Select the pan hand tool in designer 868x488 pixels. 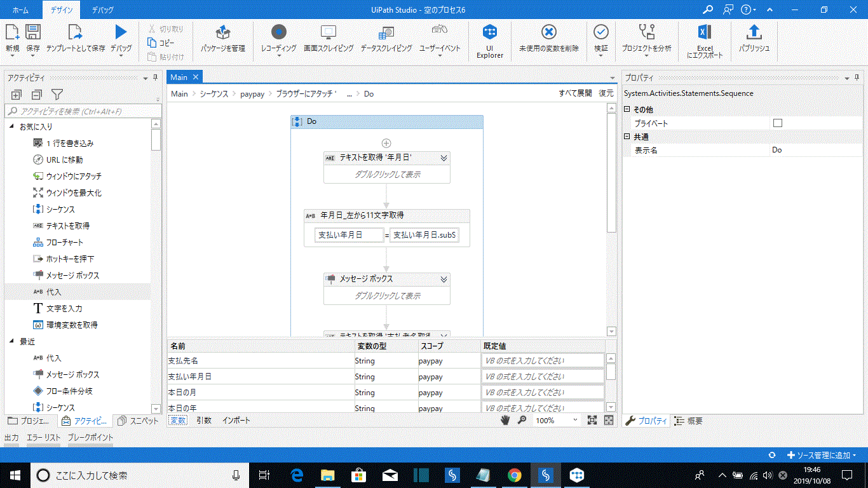(506, 420)
